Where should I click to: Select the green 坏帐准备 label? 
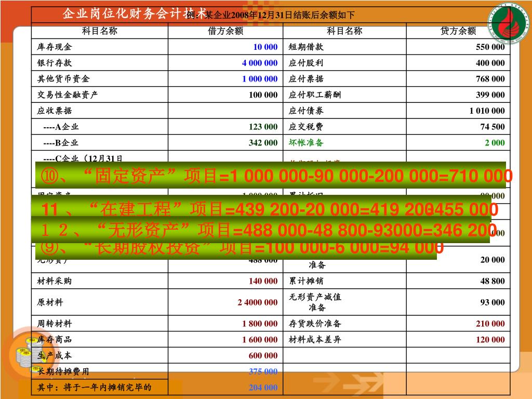(x=306, y=143)
